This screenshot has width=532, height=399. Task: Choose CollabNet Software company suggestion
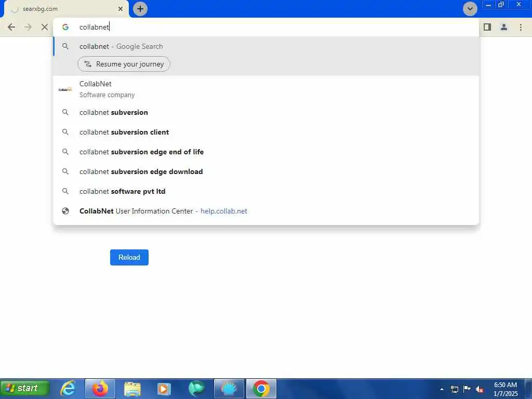coord(266,89)
